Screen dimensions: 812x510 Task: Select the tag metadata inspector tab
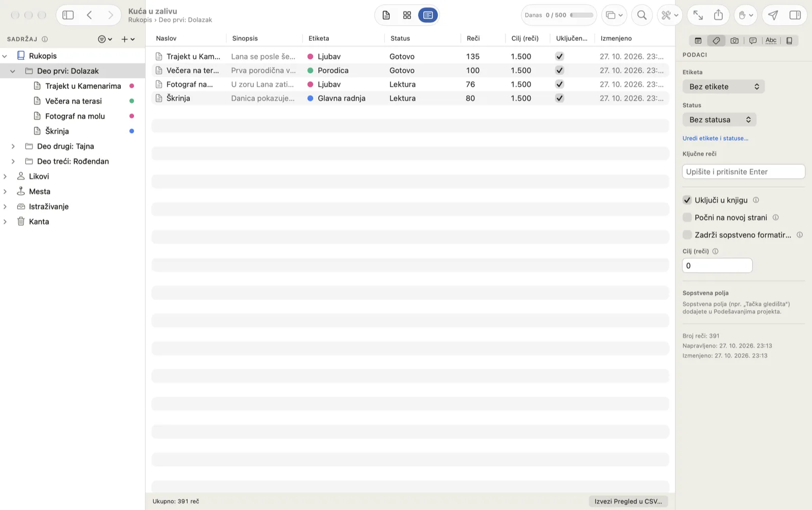click(x=716, y=41)
